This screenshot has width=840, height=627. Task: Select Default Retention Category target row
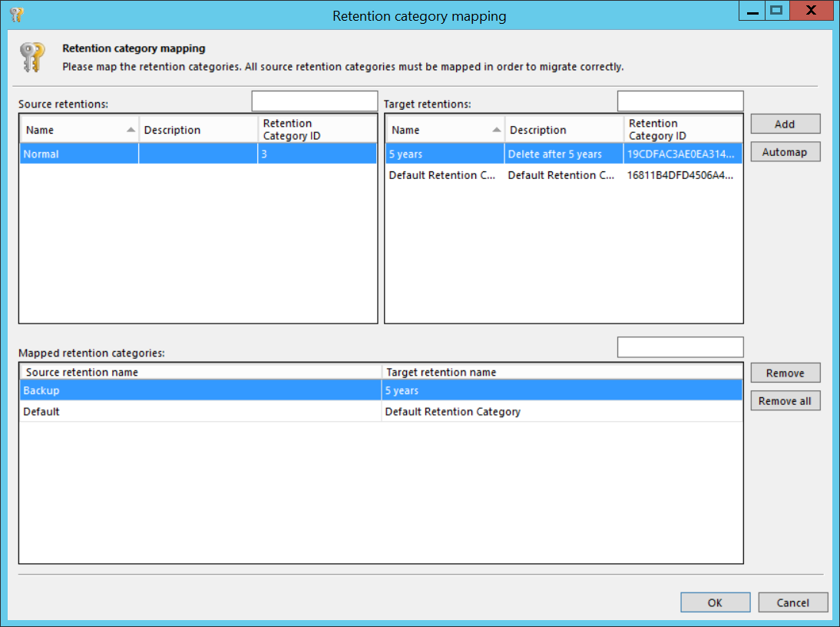[x=442, y=175]
